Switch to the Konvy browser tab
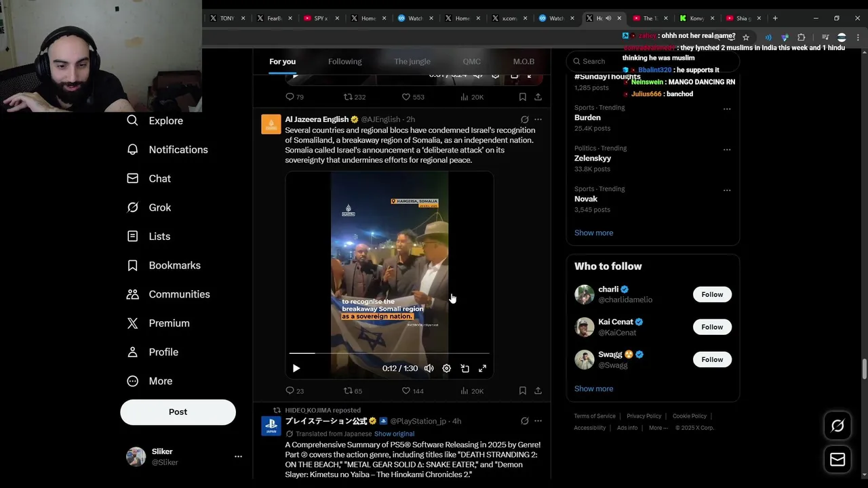The height and width of the screenshot is (488, 868). pyautogui.click(x=697, y=18)
